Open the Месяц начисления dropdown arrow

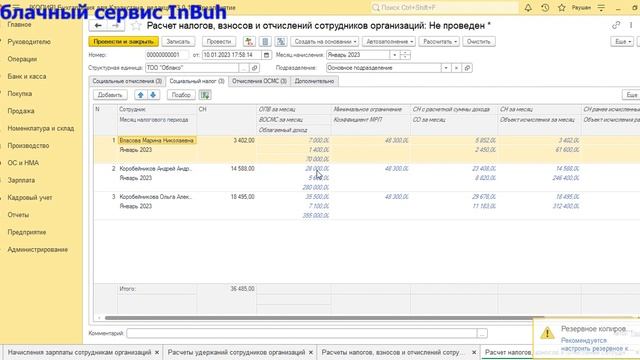tap(394, 55)
